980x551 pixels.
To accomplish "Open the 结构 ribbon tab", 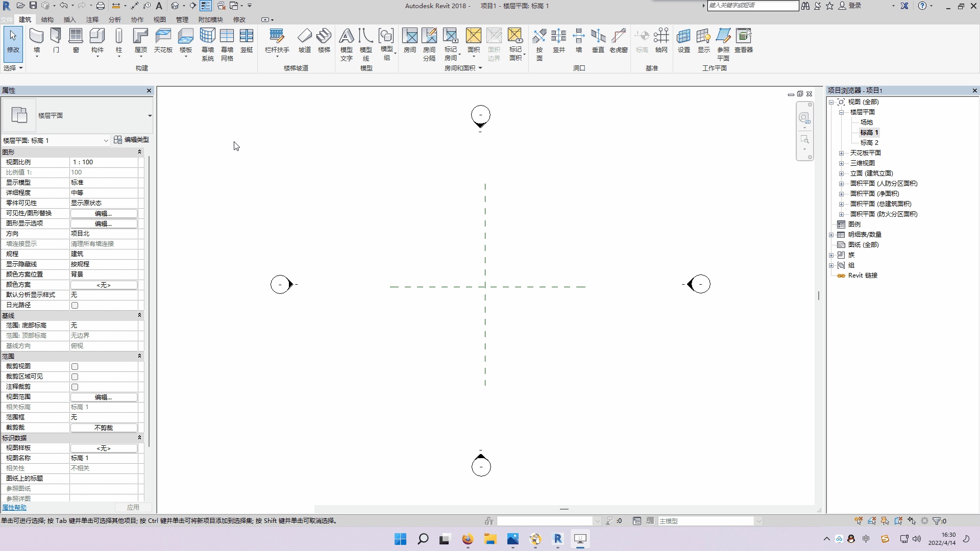I will tap(47, 20).
